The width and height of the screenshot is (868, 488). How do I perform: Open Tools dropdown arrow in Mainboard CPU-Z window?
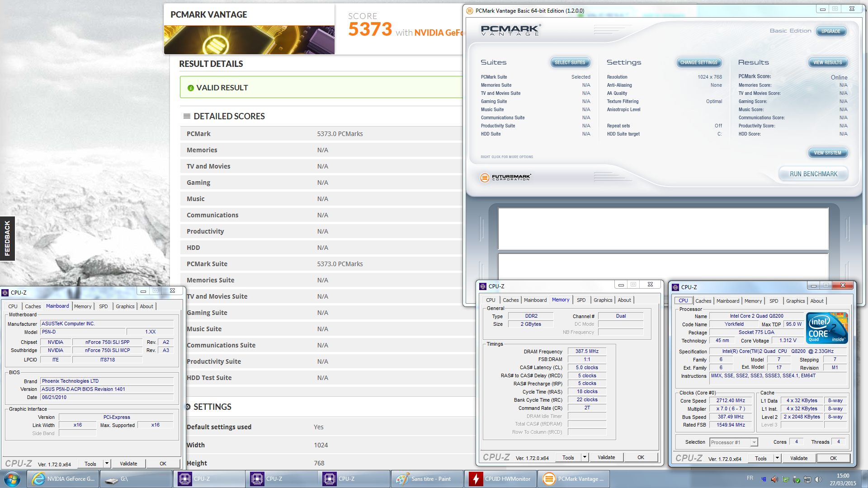pos(107,464)
